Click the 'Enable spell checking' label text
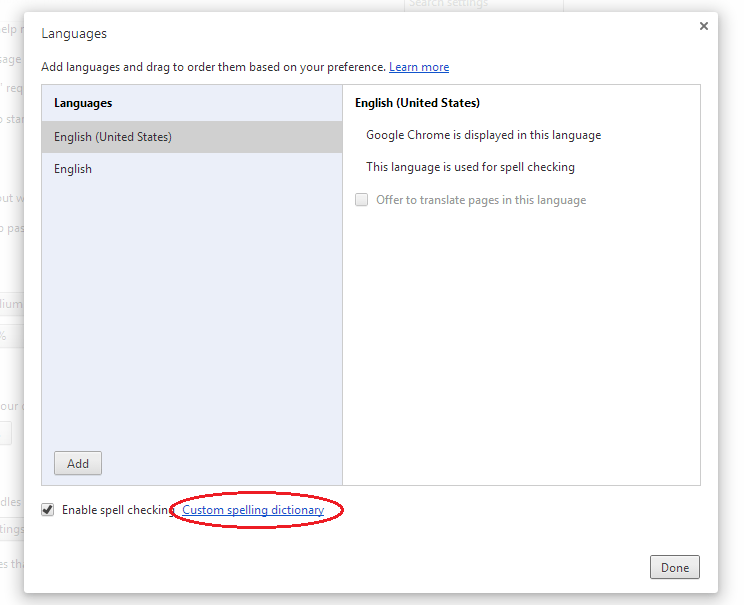The height and width of the screenshot is (605, 744). (x=119, y=510)
